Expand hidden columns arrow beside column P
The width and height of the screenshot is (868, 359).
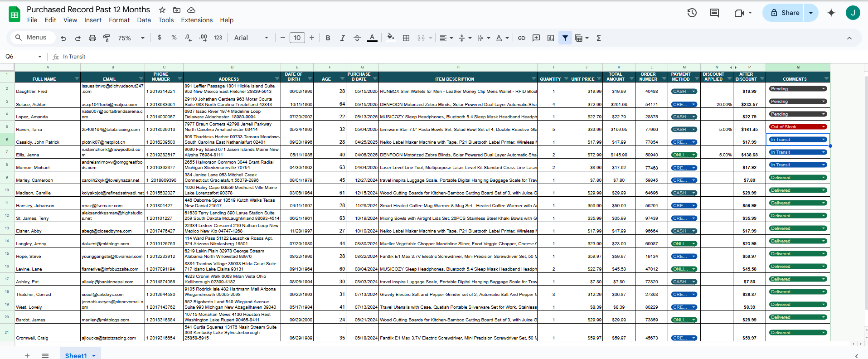736,68
